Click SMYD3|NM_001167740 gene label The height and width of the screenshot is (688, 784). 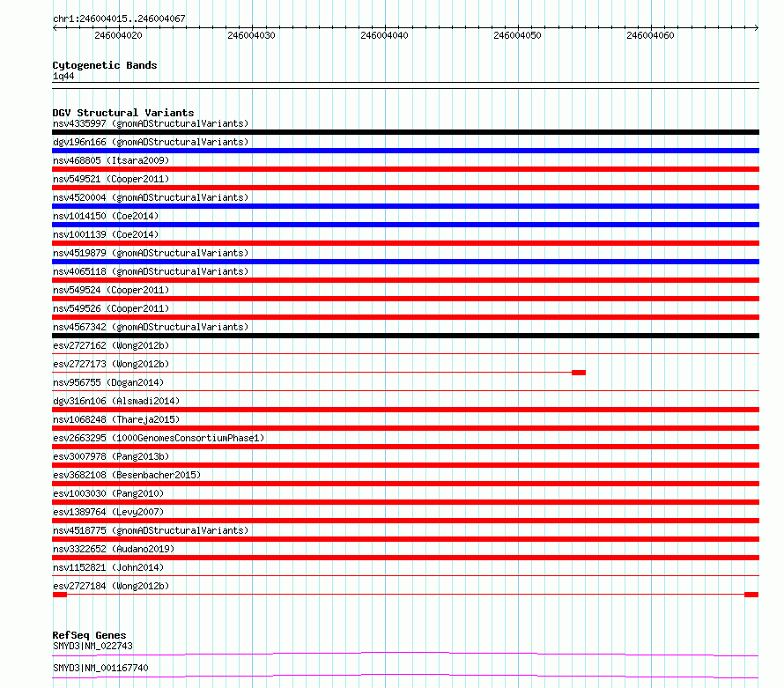point(100,668)
